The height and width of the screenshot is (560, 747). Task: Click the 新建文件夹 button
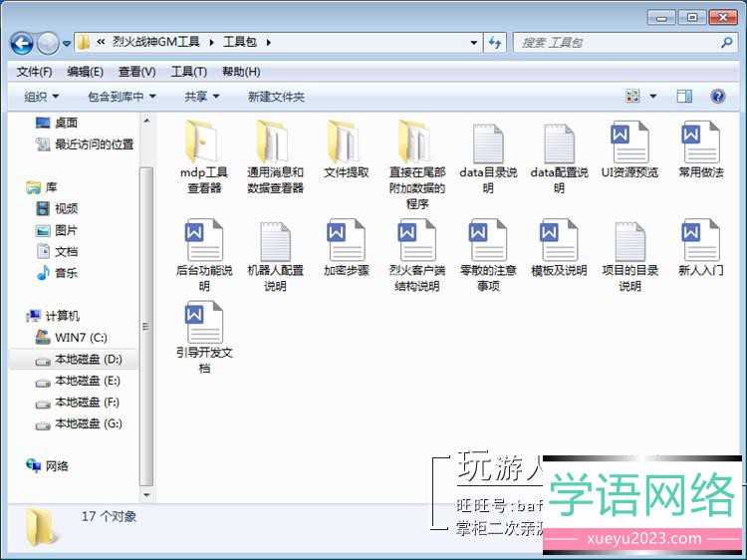pos(276,97)
